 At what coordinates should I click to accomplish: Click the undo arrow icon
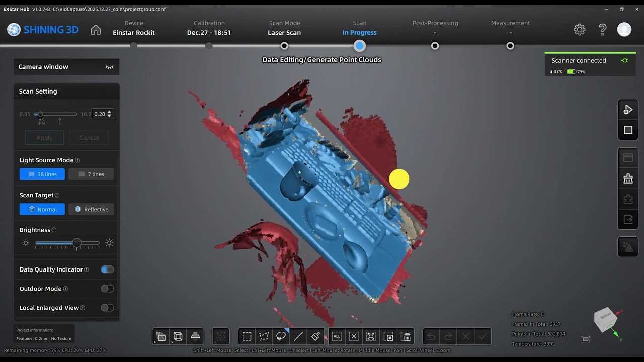pyautogui.click(x=431, y=336)
